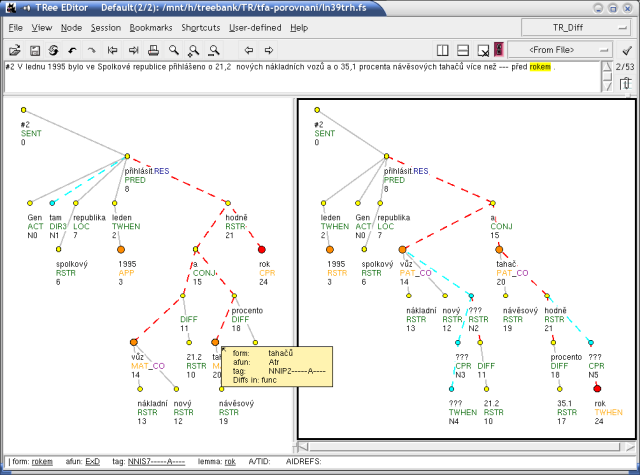Select the leden TWHEN node in right tree
Screen dimensions: 640x475
pyautogui.click(x=323, y=203)
